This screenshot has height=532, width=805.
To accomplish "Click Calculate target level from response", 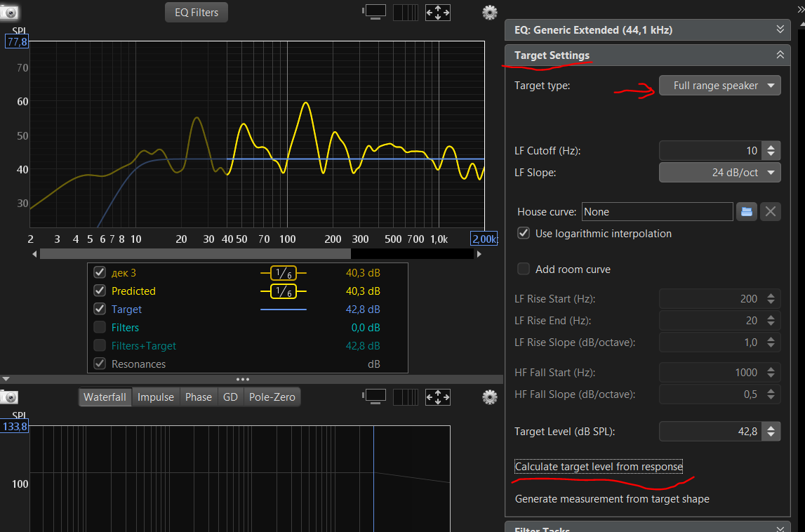I will (x=599, y=467).
